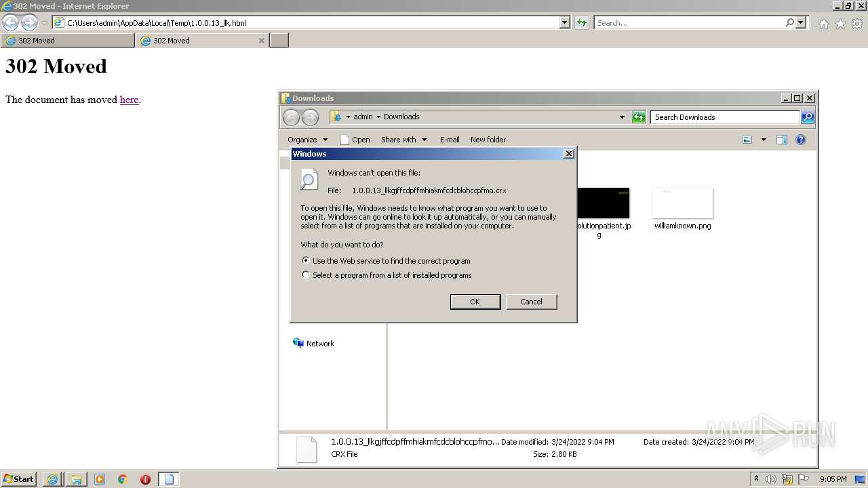Image resolution: width=868 pixels, height=488 pixels.
Task: Go forward in Internet Explorer
Action: click(29, 23)
